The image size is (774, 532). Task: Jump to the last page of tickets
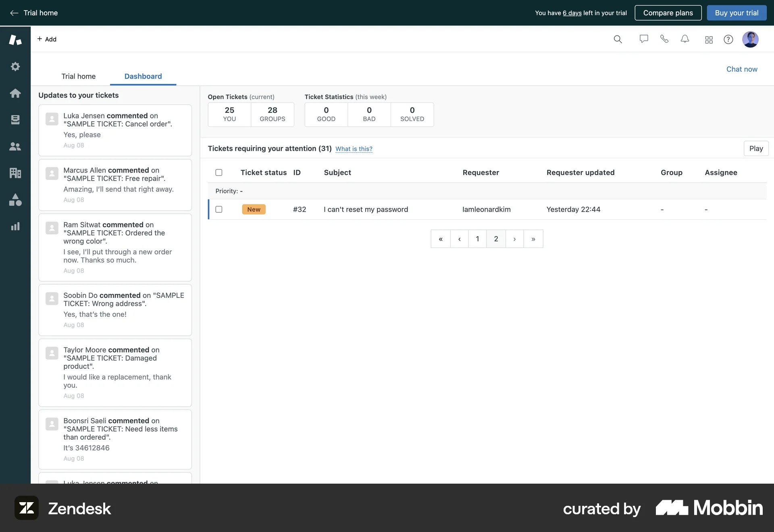533,239
